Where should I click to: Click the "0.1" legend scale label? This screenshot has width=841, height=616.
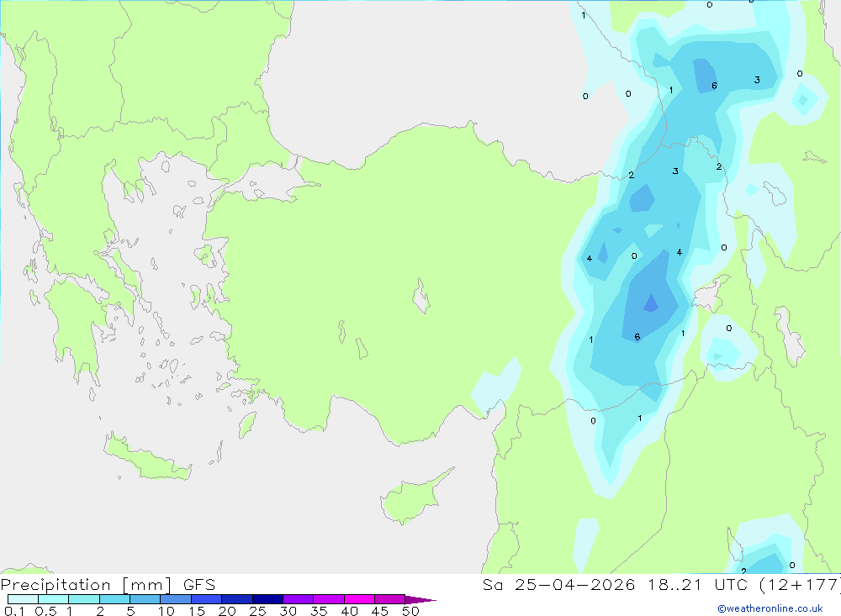pyautogui.click(x=14, y=611)
